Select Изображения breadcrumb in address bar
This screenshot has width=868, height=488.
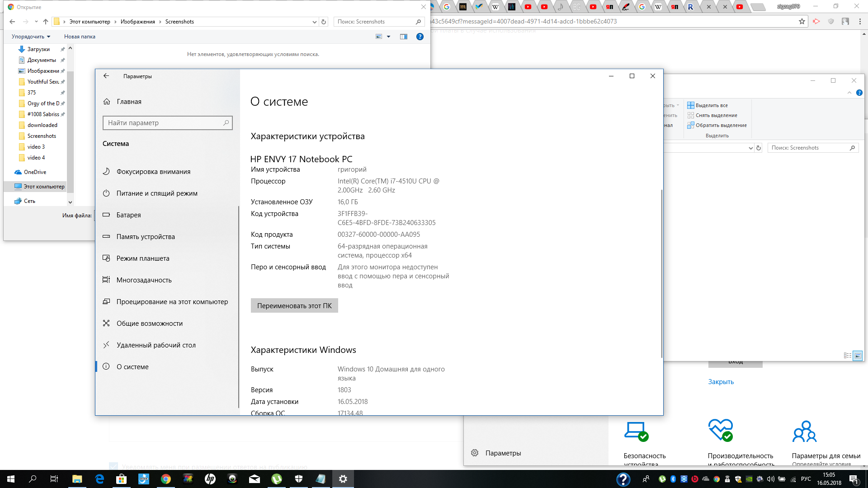pyautogui.click(x=138, y=22)
